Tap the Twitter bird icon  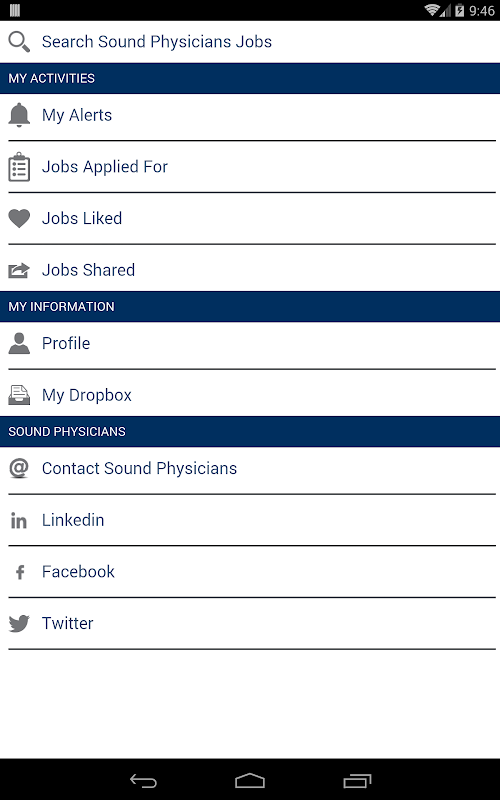click(19, 623)
